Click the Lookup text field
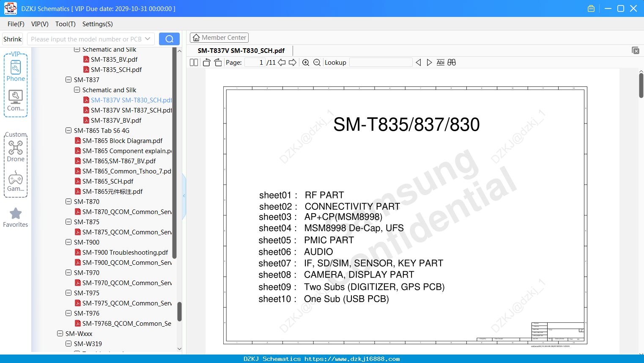 tap(381, 63)
